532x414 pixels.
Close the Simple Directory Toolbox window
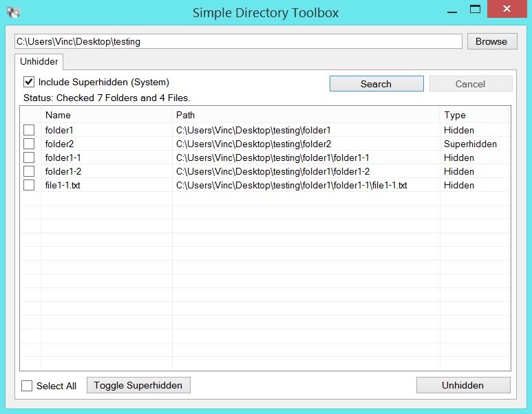[507, 9]
